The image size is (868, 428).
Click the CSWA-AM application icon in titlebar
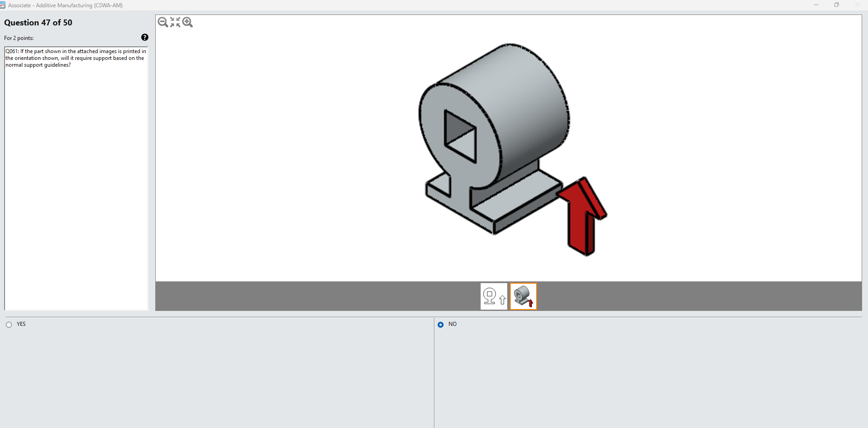(5, 5)
